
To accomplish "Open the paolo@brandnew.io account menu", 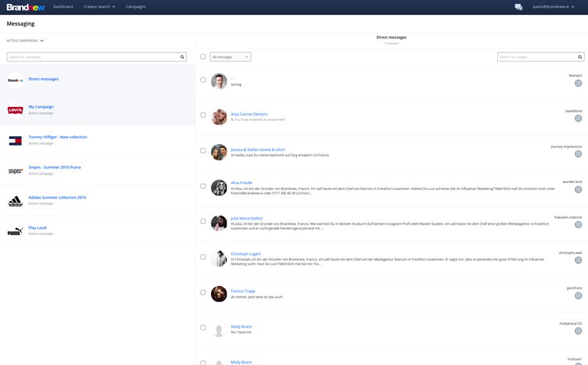I will (x=553, y=7).
